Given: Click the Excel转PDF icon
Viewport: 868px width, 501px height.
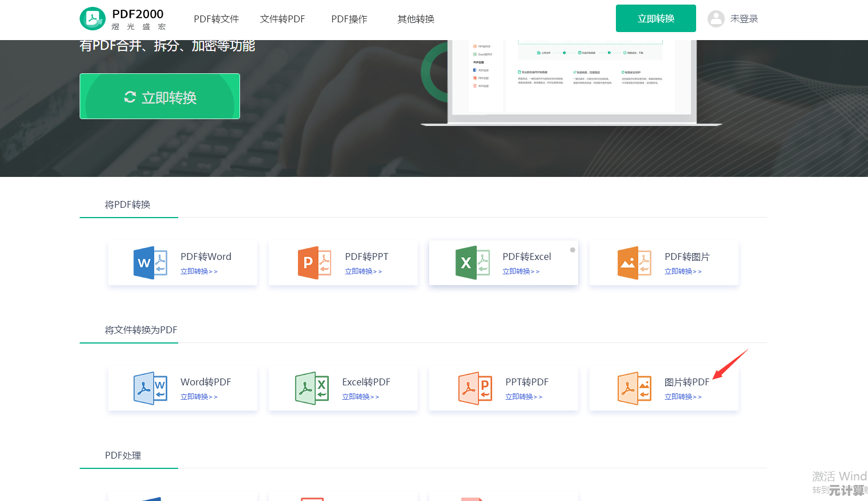Looking at the screenshot, I should 312,388.
